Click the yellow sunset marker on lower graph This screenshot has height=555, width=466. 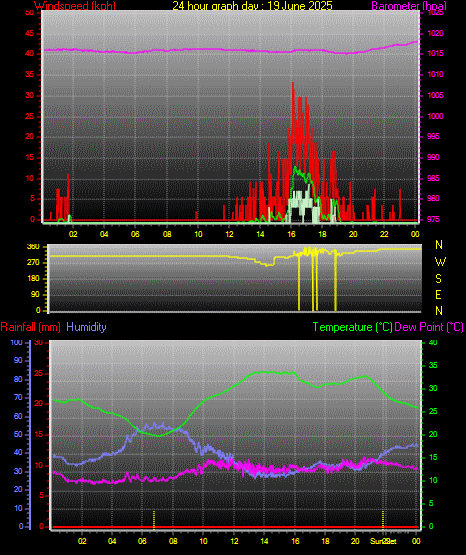tap(383, 520)
